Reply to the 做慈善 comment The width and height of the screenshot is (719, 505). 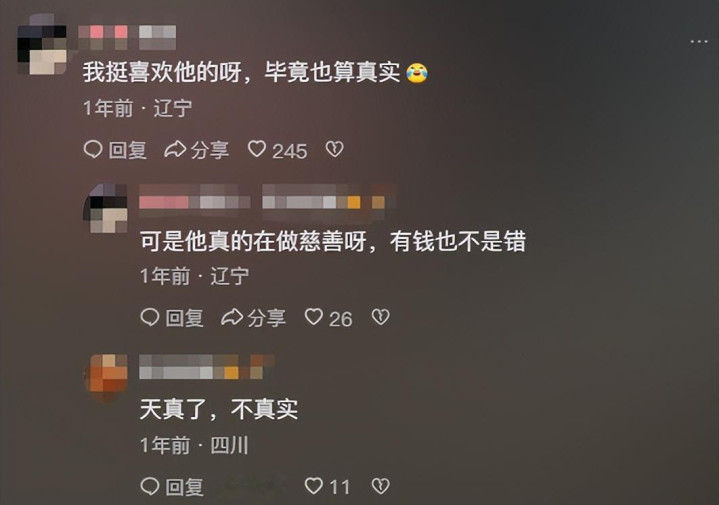point(172,317)
